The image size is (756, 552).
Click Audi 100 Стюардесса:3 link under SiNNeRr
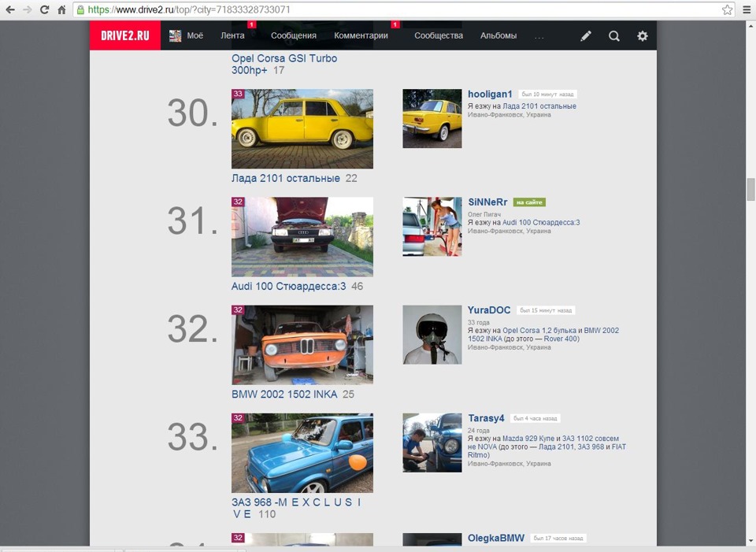pos(541,223)
